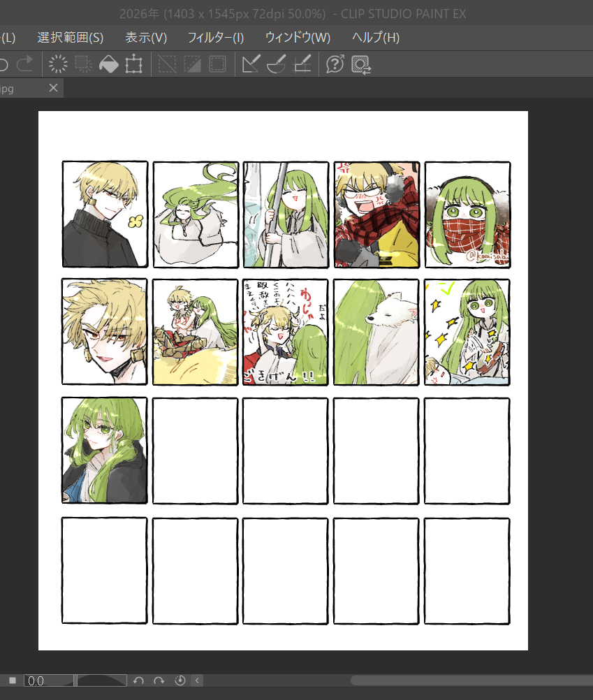Click Clear Outside Selection icon
This screenshot has width=593, height=700.
pos(84,65)
